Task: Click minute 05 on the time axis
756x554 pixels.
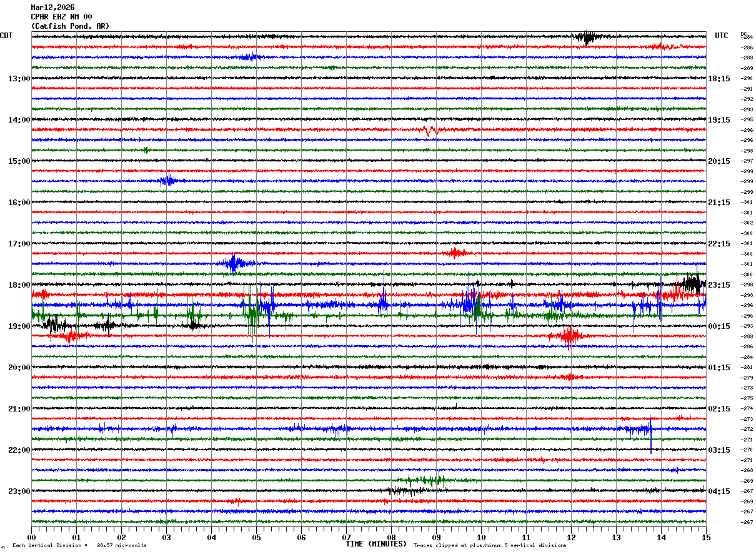Action: click(x=257, y=537)
